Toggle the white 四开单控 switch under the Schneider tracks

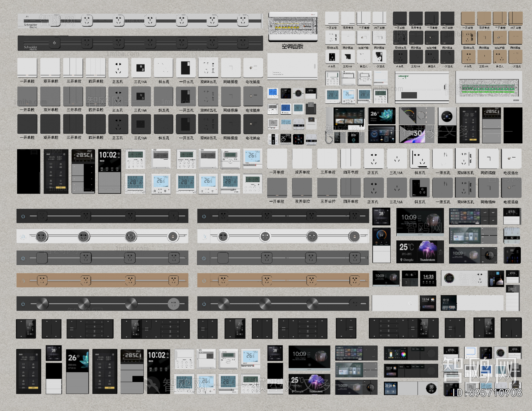(96, 68)
